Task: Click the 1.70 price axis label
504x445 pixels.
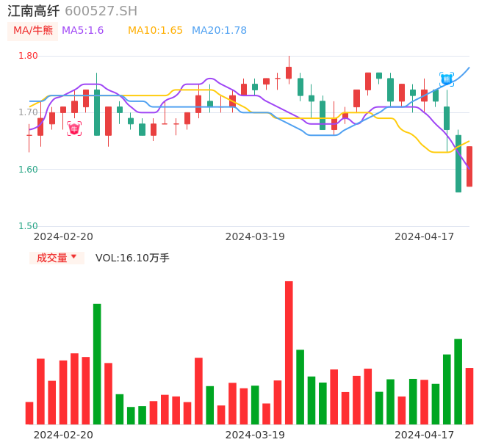Action: [x=28, y=112]
